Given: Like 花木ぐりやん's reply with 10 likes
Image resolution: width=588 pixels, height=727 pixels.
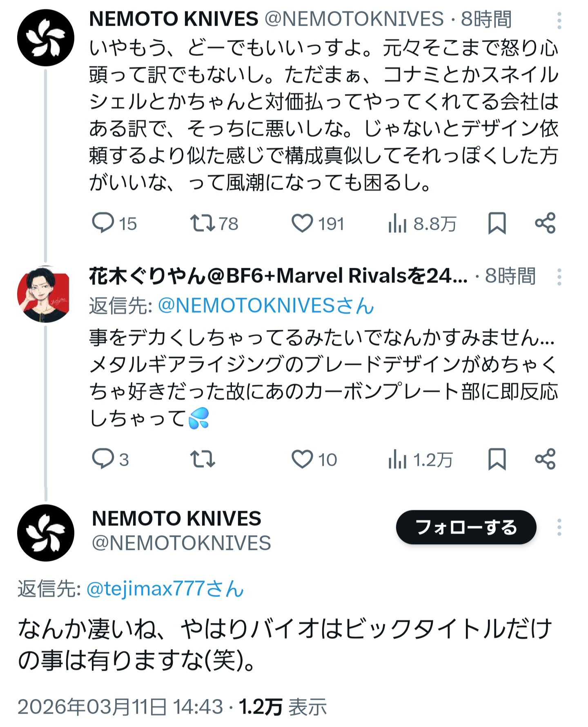Looking at the screenshot, I should [x=302, y=459].
